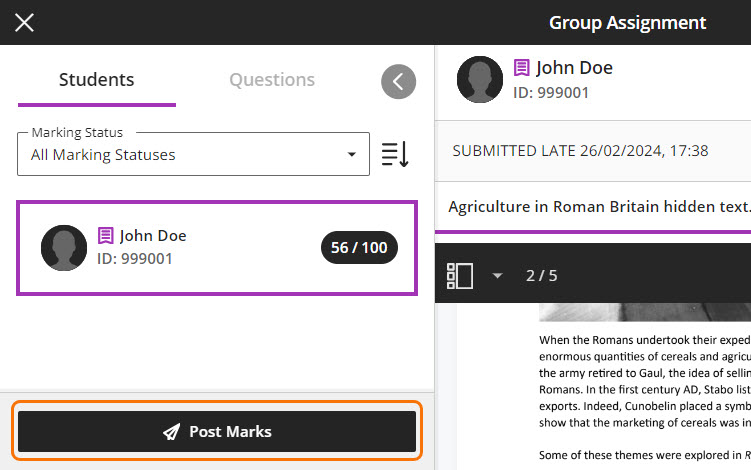Close the Group Assignment marking view

[x=24, y=22]
